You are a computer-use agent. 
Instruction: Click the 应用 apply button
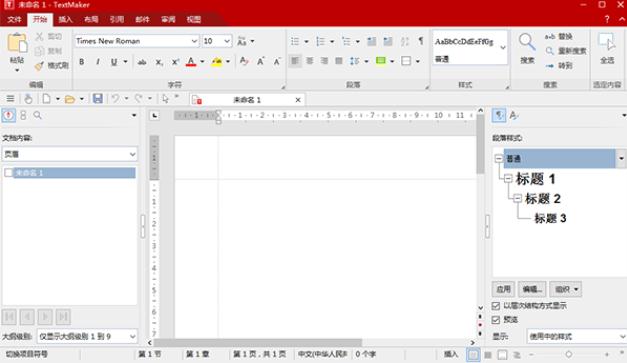(503, 289)
